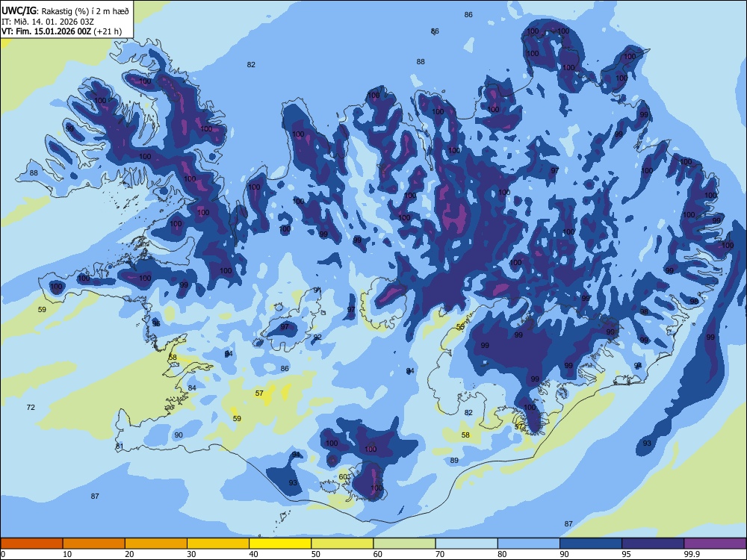This screenshot has height=560, width=747.
Task: Click the legend tick label '70'
Action: (440, 554)
